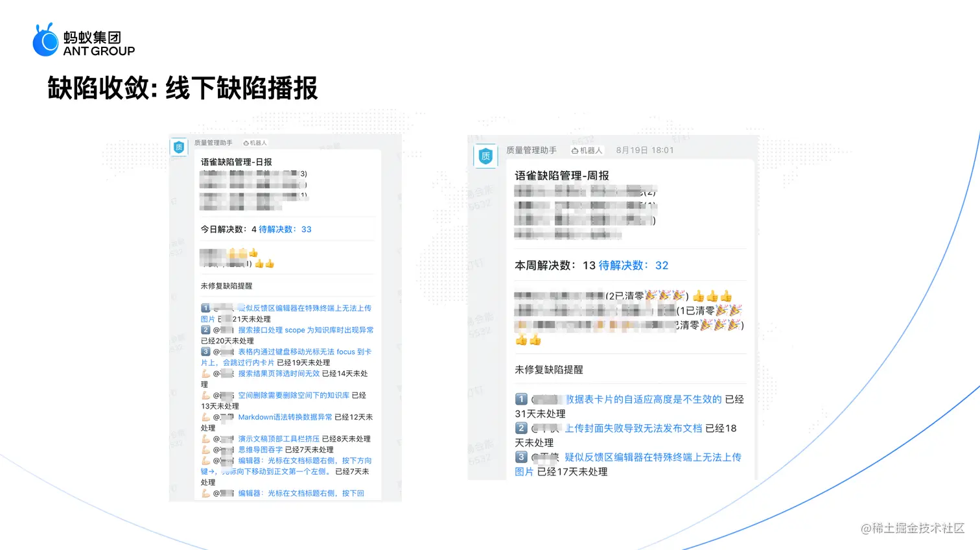Open 搜索接口处理 scope 为知识库时出现异常 link
Viewport: 980px width, 550px height.
pyautogui.click(x=306, y=330)
